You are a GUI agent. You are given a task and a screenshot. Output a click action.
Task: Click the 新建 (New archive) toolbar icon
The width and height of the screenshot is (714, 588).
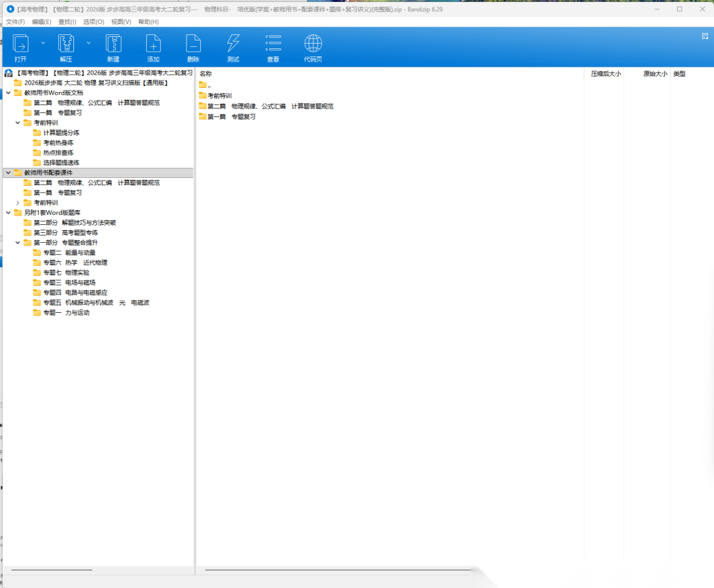(113, 44)
